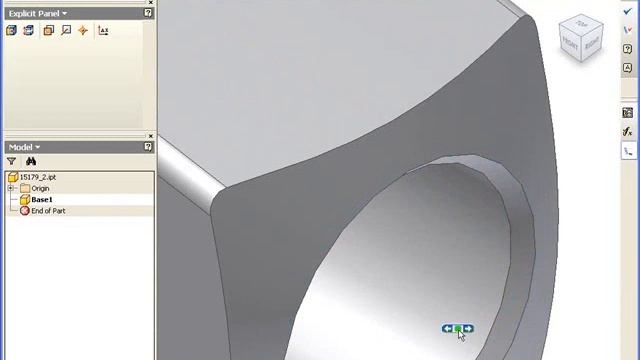Image resolution: width=640 pixels, height=360 pixels.
Task: Click the dark calculator-style icon on right toolbar
Action: tap(628, 113)
